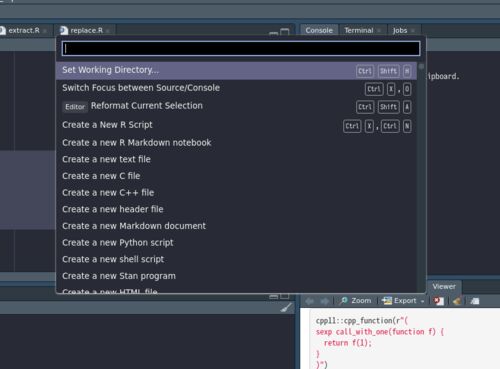Click the Zoom plot button
Screen dimensions: 500x369
tap(356, 301)
